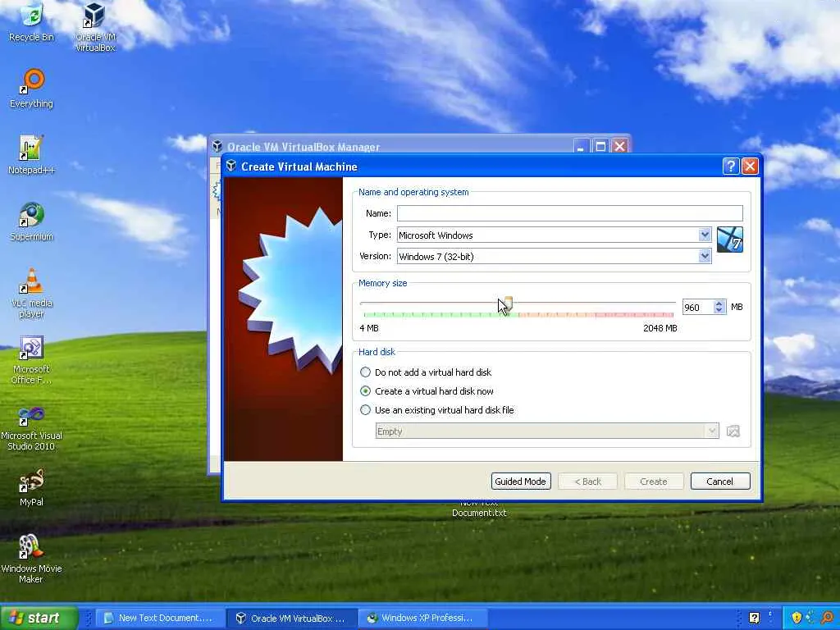This screenshot has height=630, width=840.
Task: Minimize the VirtualBox Manager window
Action: coord(581,146)
